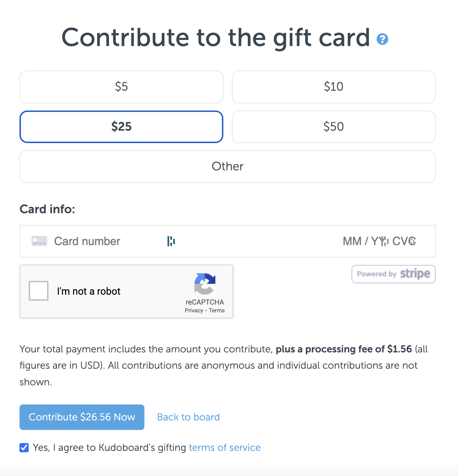
Task: Click the Powered by Stripe badge
Action: tap(393, 274)
